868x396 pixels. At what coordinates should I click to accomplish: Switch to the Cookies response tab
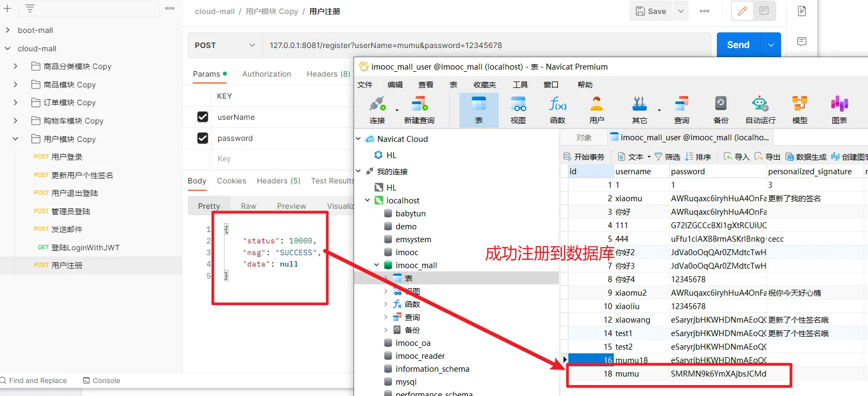[x=232, y=181]
